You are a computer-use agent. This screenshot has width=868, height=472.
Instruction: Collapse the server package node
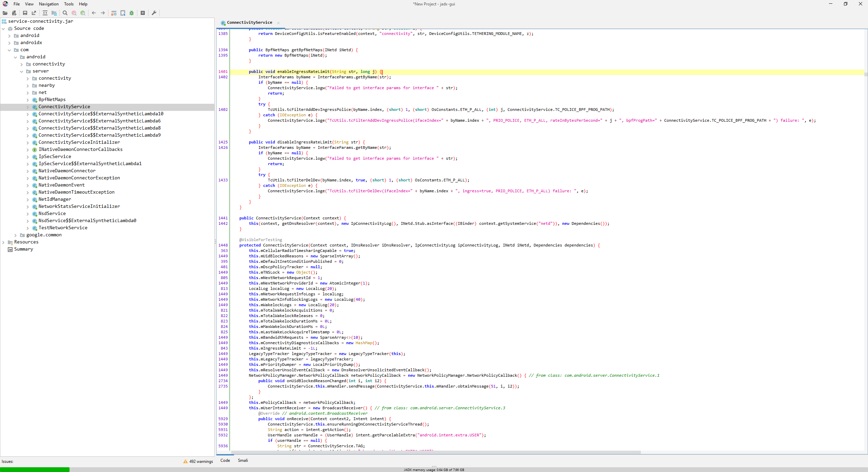[21, 71]
